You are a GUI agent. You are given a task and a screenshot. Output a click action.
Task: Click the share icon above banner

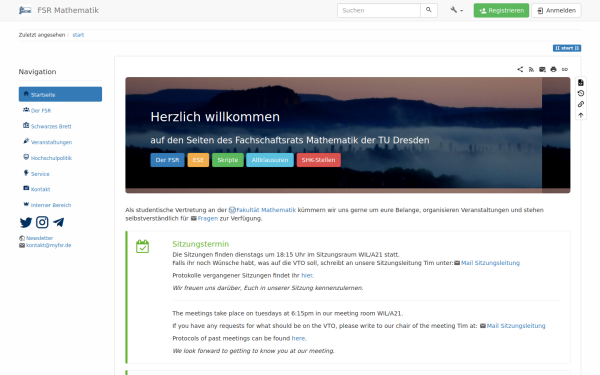pos(520,69)
